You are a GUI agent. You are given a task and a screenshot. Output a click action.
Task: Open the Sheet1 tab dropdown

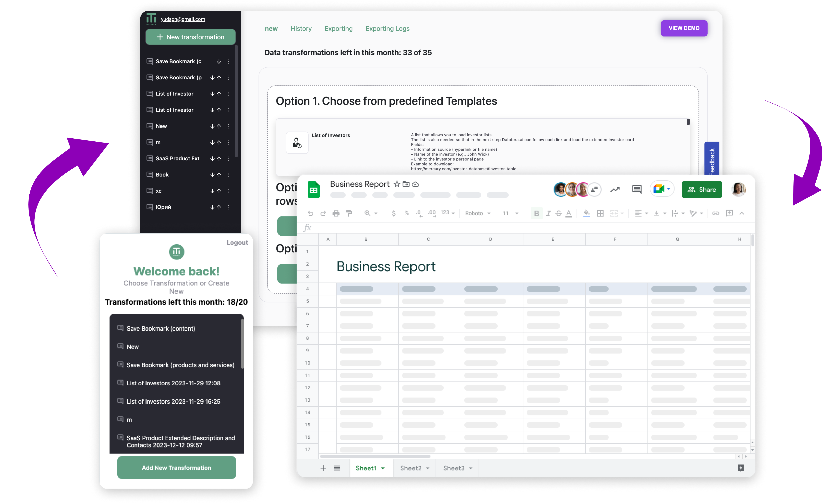(383, 468)
